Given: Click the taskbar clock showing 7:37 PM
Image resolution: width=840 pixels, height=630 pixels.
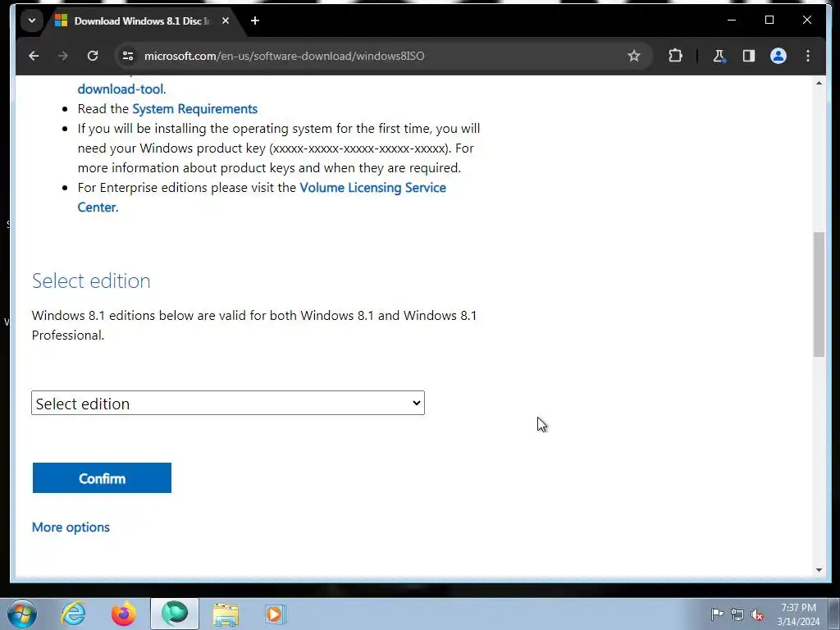Looking at the screenshot, I should click(798, 614).
